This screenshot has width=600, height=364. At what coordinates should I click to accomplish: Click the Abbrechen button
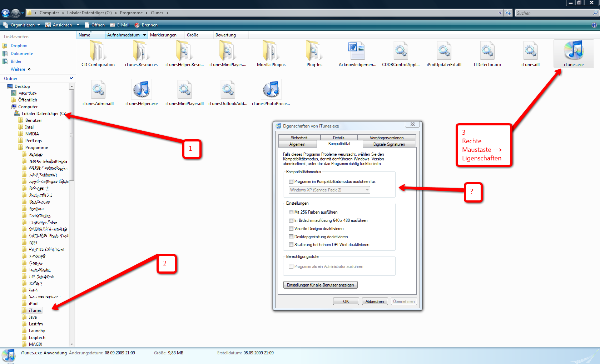click(x=375, y=301)
